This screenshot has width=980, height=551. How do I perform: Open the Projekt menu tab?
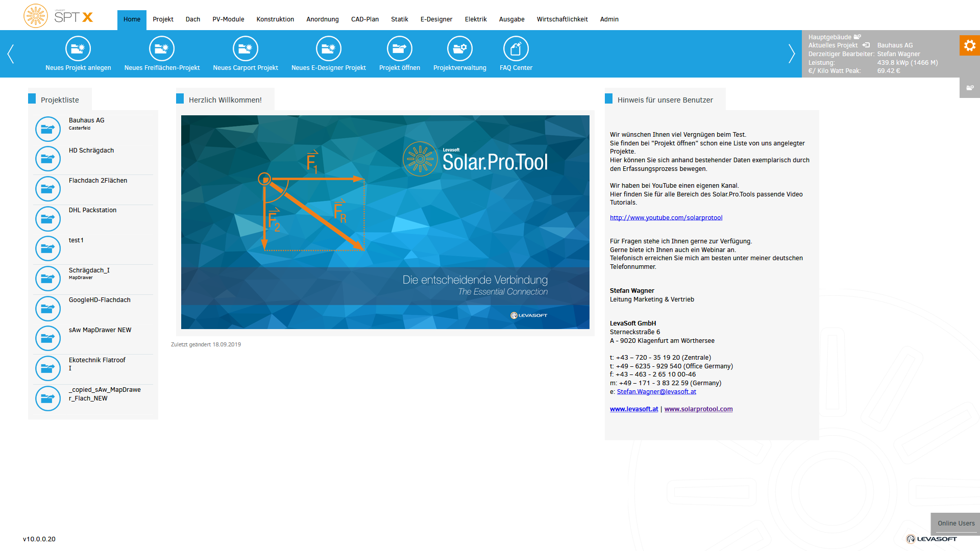click(x=163, y=19)
